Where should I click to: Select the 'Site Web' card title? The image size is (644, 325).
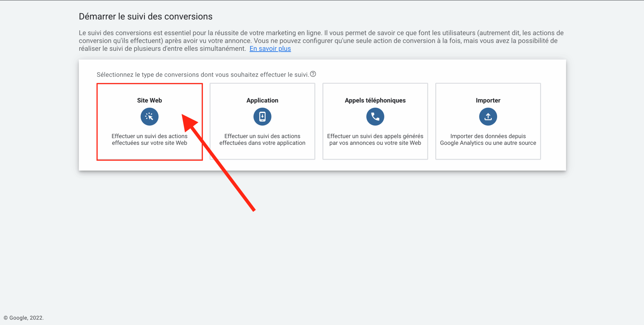tap(149, 100)
